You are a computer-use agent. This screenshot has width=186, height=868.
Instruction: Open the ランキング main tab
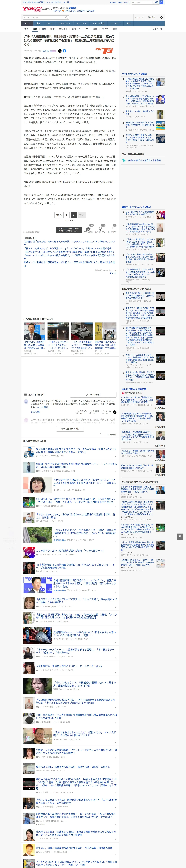tap(115, 23)
